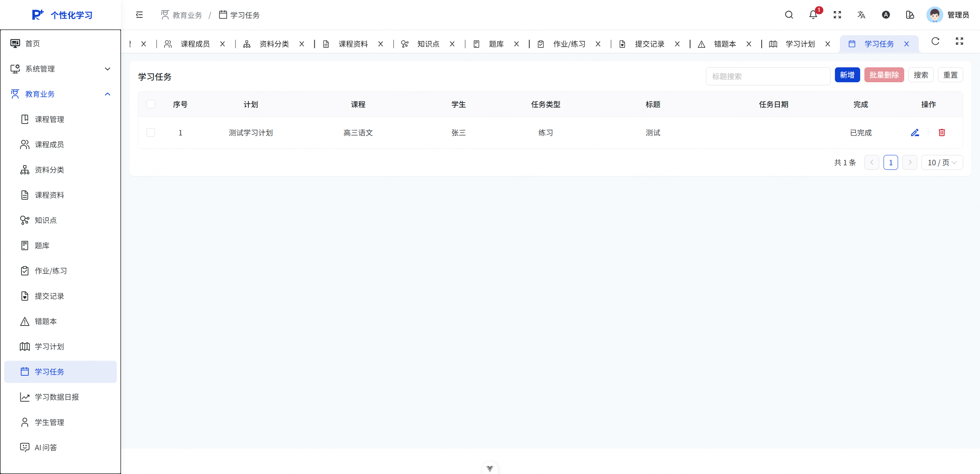Open the 10 / 页 page size dropdown

click(x=942, y=162)
